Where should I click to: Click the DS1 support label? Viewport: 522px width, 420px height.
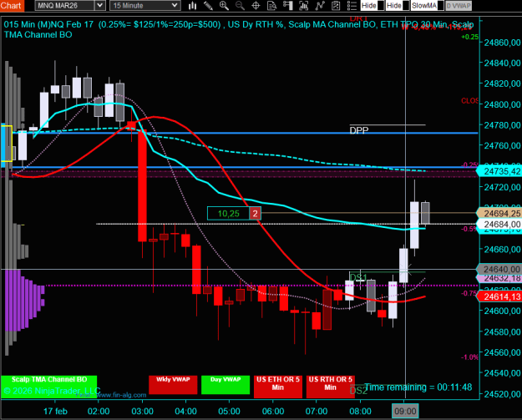point(358,277)
